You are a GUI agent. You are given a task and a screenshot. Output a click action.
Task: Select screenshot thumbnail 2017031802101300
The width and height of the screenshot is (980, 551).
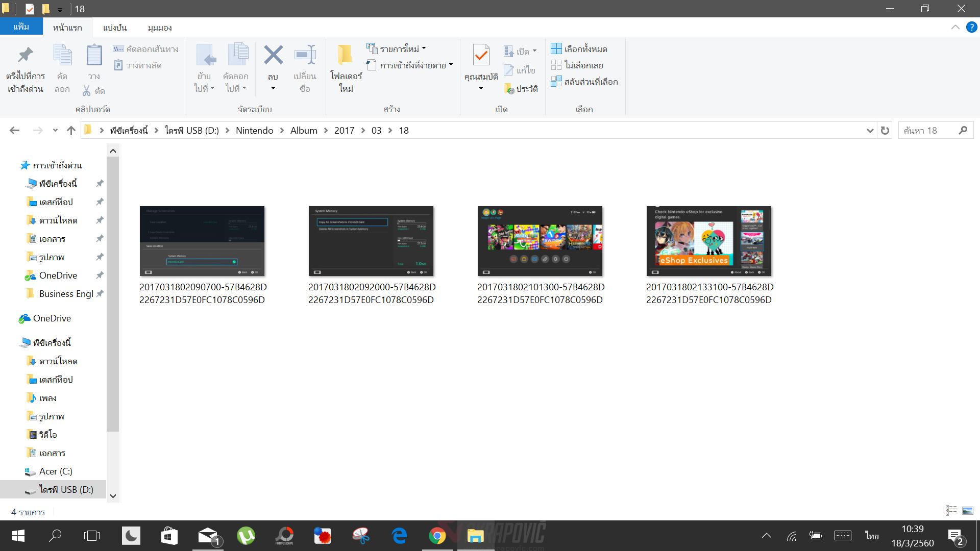click(x=540, y=241)
